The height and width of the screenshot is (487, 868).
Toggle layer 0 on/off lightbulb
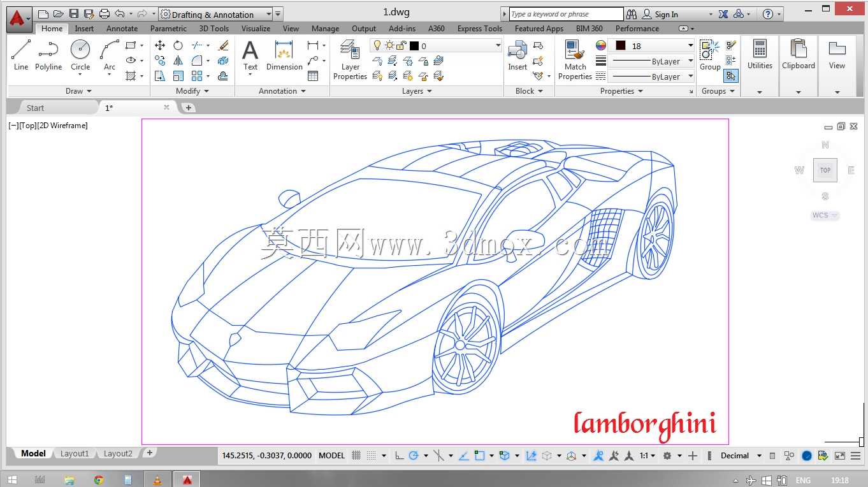[x=377, y=45]
